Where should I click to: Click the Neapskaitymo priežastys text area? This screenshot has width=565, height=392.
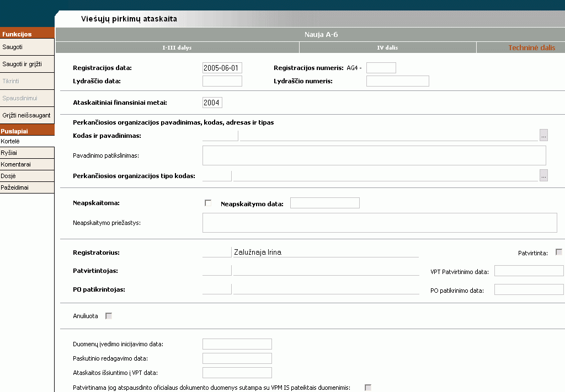coord(380,223)
